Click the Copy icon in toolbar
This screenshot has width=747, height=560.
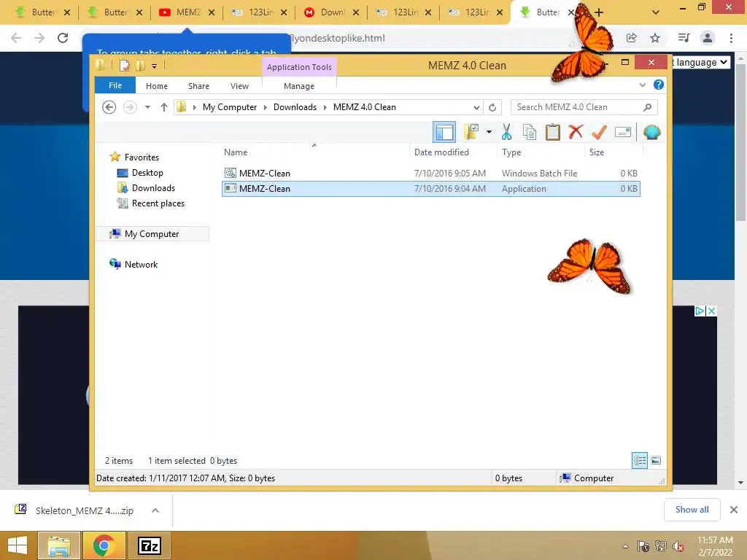530,132
